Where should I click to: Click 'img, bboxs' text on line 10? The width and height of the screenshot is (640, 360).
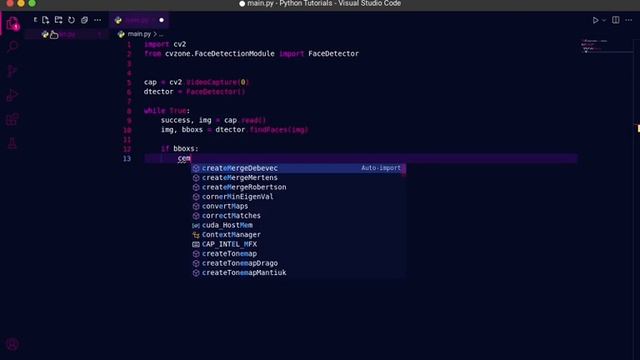point(182,130)
